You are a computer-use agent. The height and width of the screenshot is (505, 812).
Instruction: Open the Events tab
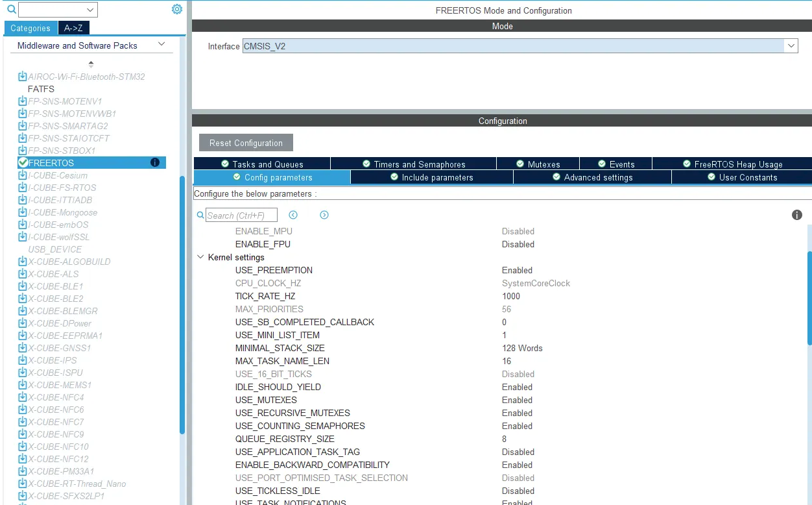pyautogui.click(x=616, y=164)
